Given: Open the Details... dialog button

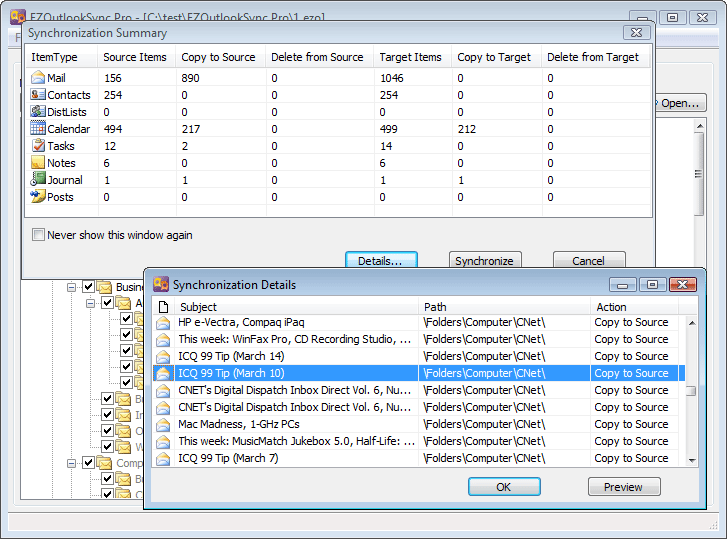Looking at the screenshot, I should coord(381,260).
